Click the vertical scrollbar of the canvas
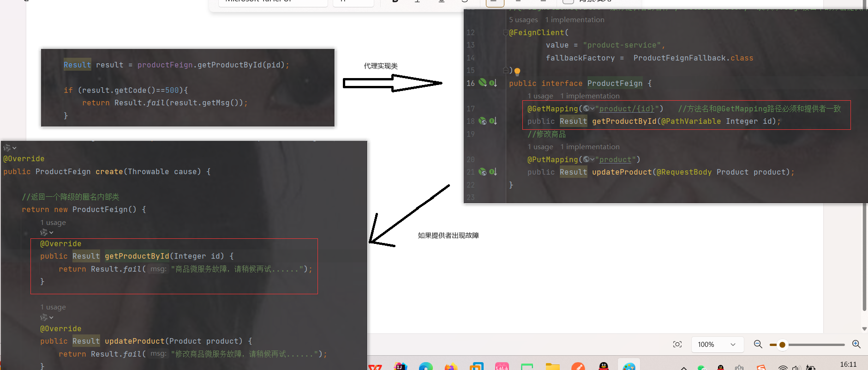This screenshot has height=370, width=868. click(864, 256)
